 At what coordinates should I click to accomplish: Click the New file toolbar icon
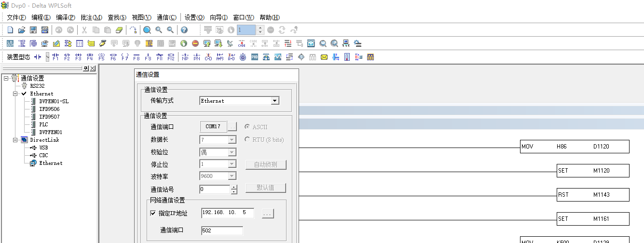point(10,30)
